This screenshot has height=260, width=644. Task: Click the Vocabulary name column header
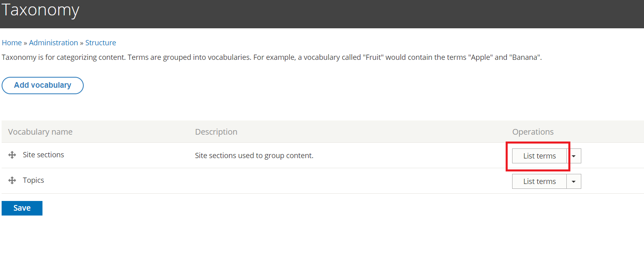click(40, 132)
